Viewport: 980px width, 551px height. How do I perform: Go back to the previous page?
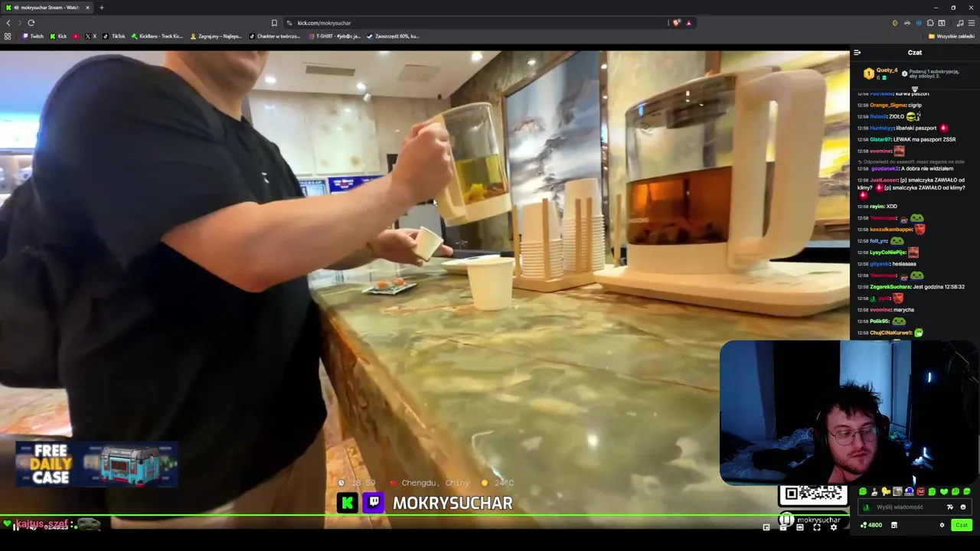pos(8,23)
